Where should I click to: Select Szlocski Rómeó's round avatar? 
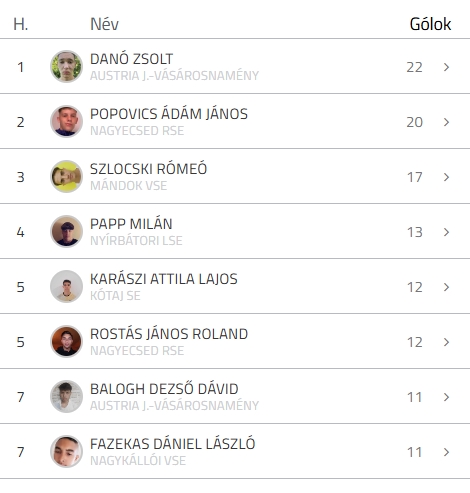[66, 177]
